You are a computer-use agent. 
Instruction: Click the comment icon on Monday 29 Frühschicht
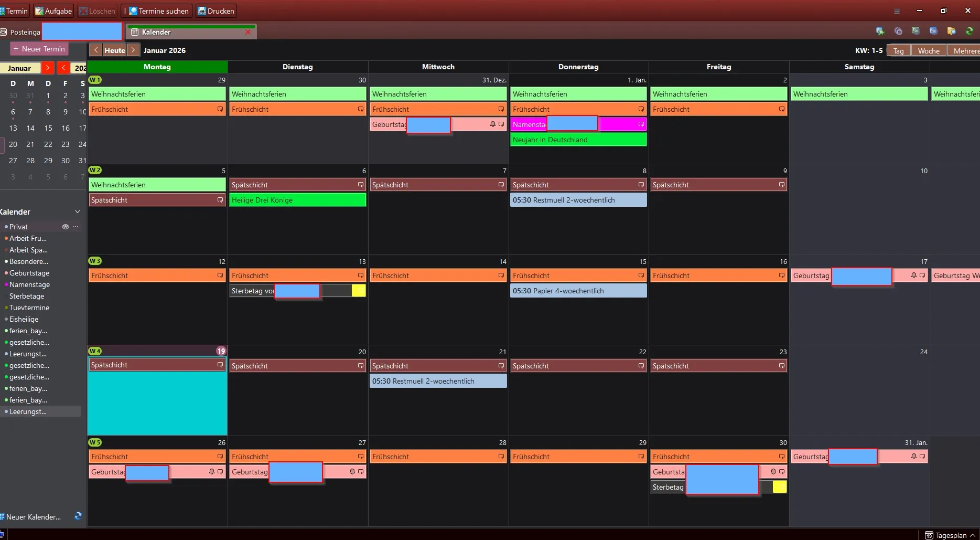coord(220,109)
